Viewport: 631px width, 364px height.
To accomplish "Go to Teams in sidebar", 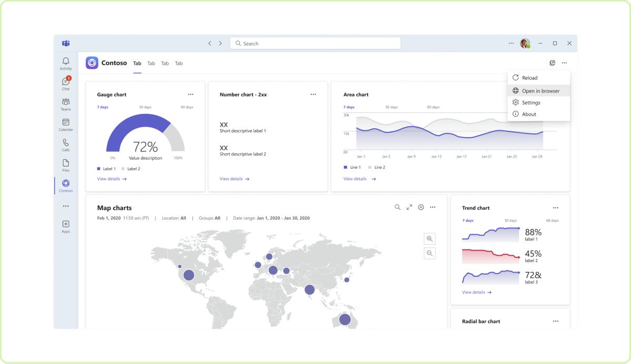I will click(x=66, y=104).
